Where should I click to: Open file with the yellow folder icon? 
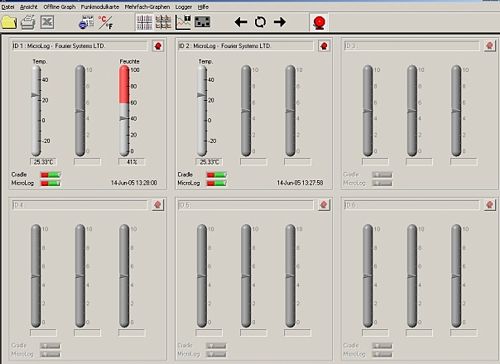pos(9,22)
